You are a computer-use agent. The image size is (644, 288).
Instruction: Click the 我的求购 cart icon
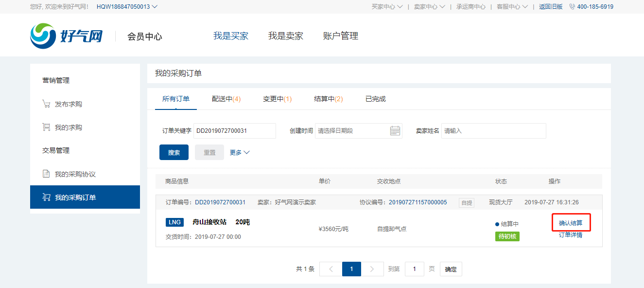pos(46,127)
